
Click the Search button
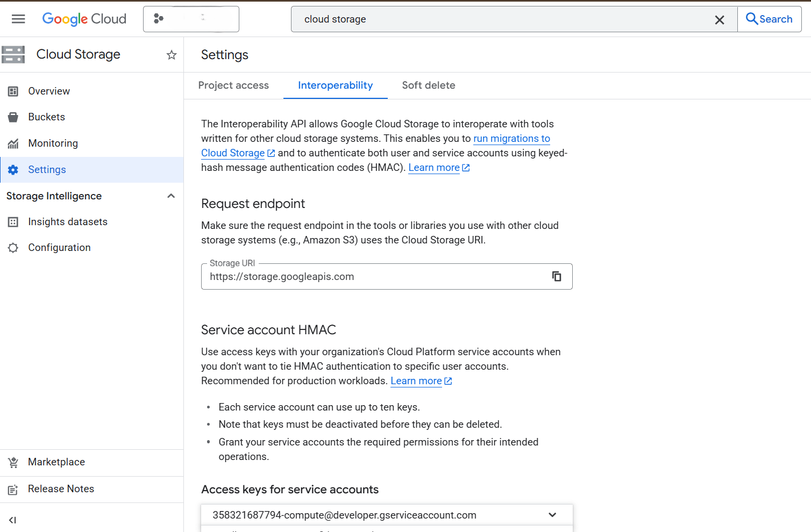coord(769,19)
